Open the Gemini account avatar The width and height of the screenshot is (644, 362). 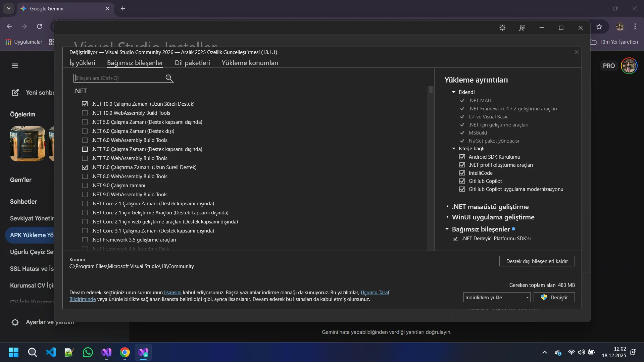click(x=629, y=66)
